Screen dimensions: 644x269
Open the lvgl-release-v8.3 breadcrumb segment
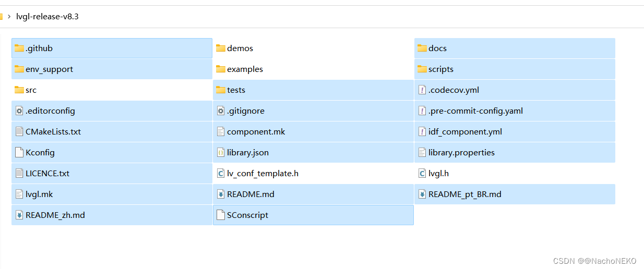(x=47, y=17)
